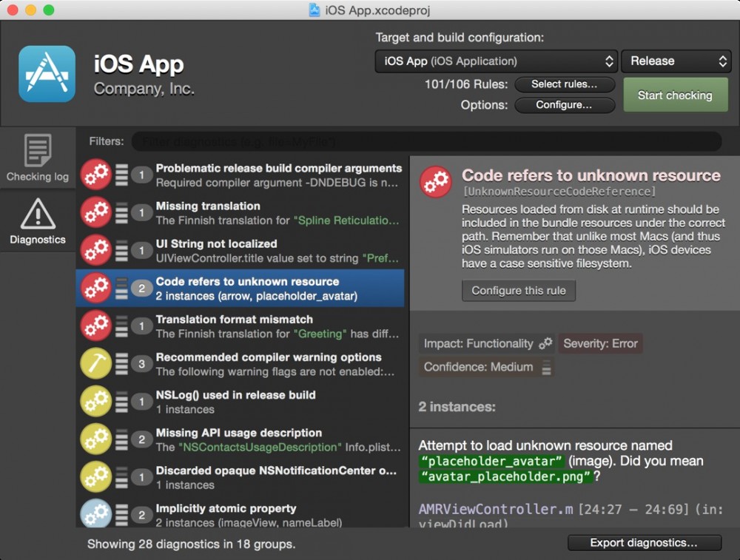Click the yellow icon for Discarded opaque NSNotificationCenter observer
This screenshot has width=740, height=560.
[x=96, y=476]
